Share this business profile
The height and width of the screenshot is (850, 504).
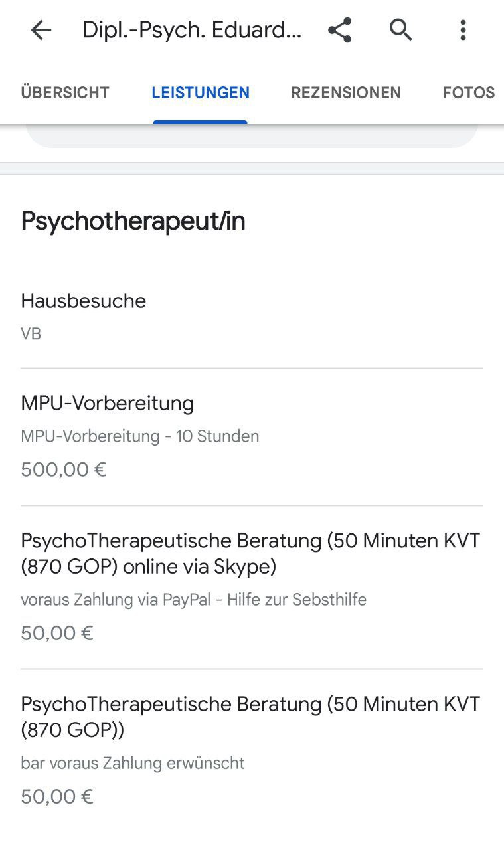pyautogui.click(x=340, y=30)
